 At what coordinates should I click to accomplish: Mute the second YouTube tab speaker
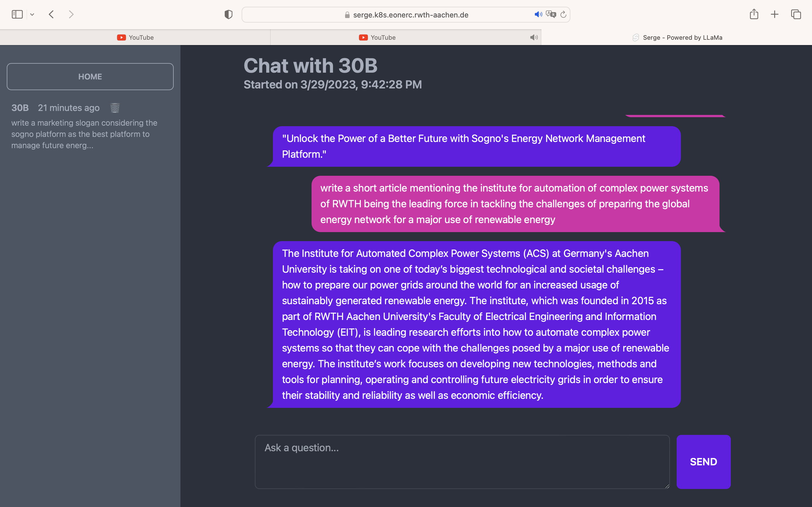tap(533, 37)
